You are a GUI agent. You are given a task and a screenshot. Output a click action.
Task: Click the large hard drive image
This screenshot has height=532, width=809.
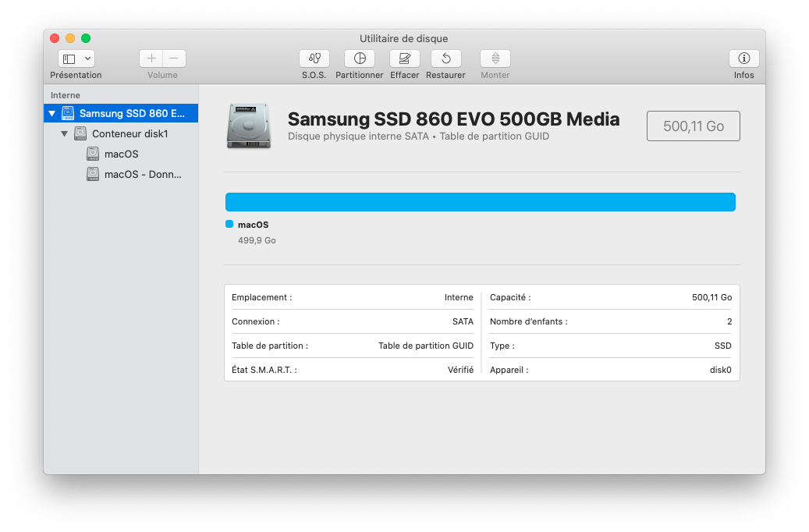coord(249,126)
